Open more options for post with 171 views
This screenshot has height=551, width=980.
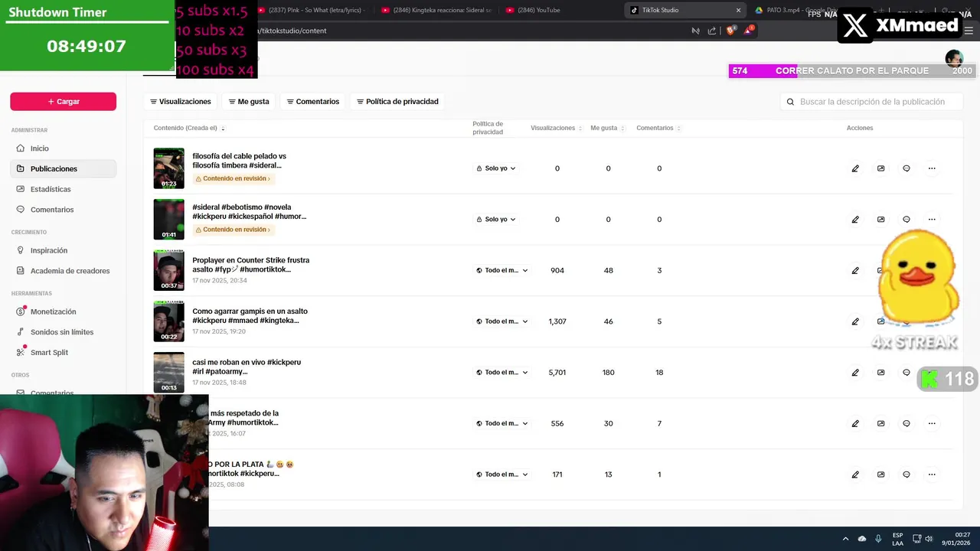[932, 474]
